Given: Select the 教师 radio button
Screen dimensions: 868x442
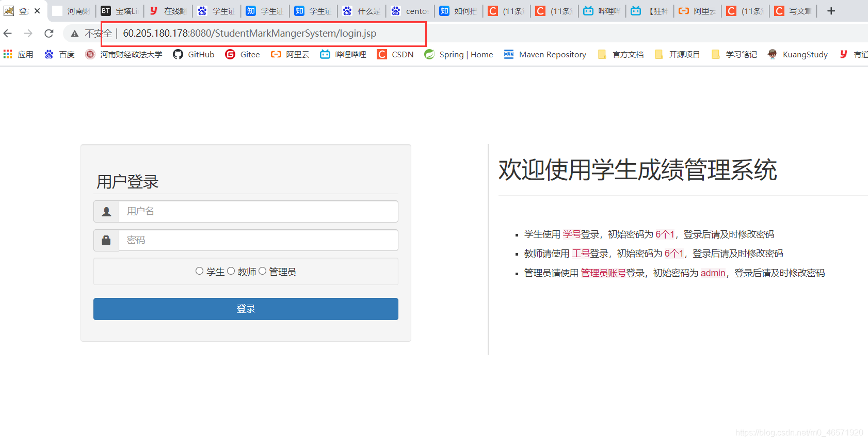Looking at the screenshot, I should [231, 271].
